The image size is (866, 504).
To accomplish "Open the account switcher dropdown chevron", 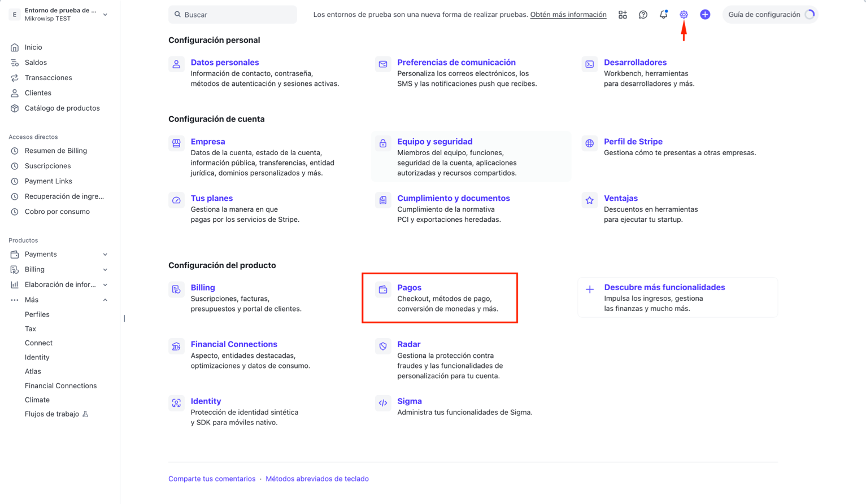I will coord(105,15).
